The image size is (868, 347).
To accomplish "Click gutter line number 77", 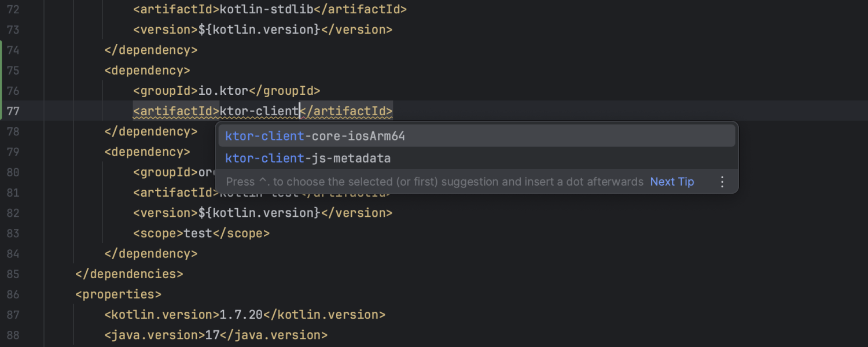I will (x=13, y=111).
